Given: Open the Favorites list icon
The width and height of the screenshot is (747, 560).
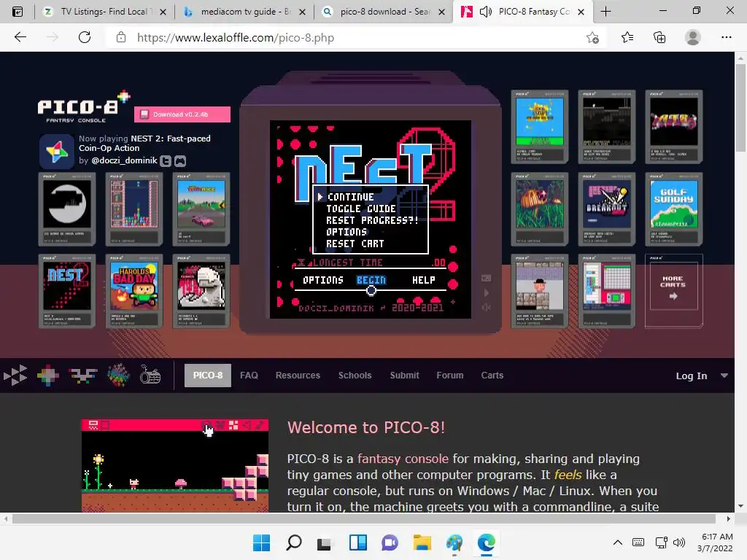Looking at the screenshot, I should coord(627,37).
